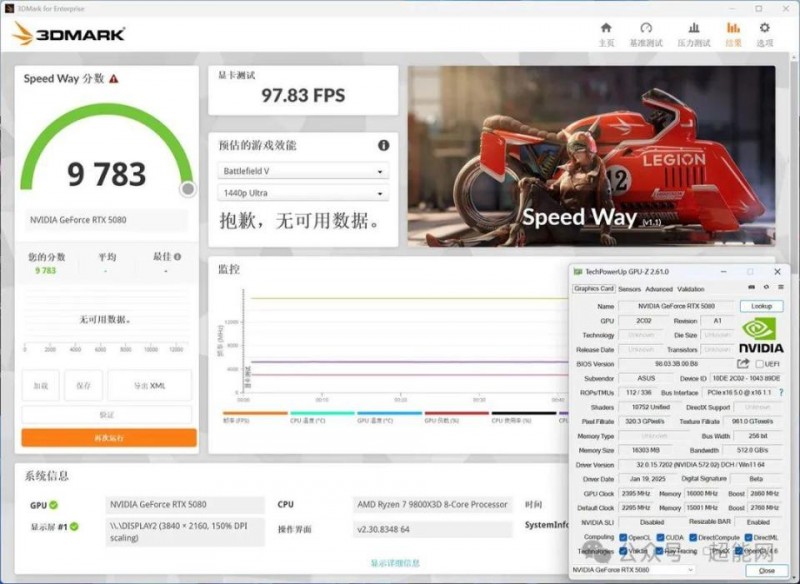This screenshot has height=584, width=800.
Task: Click the 加载 (load) button
Action: [x=40, y=386]
